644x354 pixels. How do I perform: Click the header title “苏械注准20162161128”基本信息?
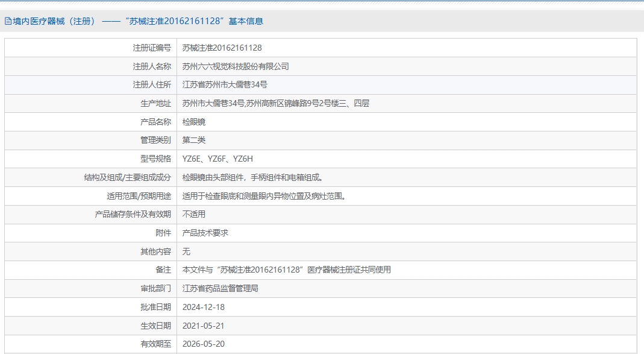[194, 21]
